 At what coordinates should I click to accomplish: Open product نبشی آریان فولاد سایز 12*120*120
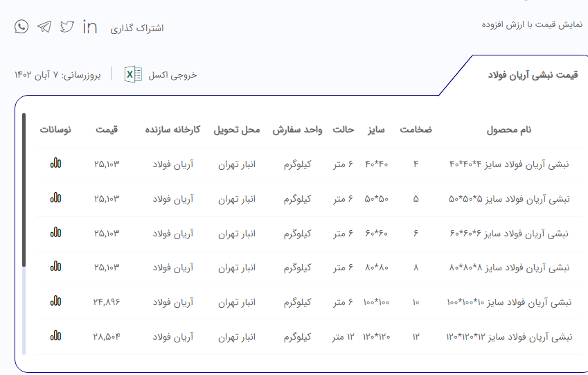[x=509, y=337]
